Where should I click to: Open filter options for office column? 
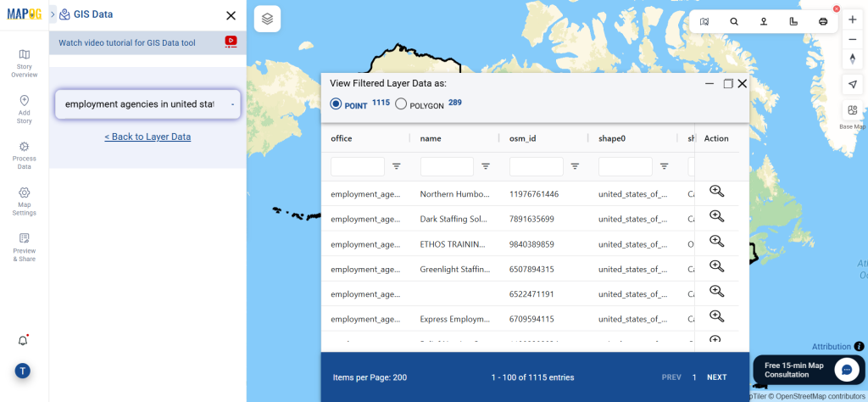coord(397,166)
